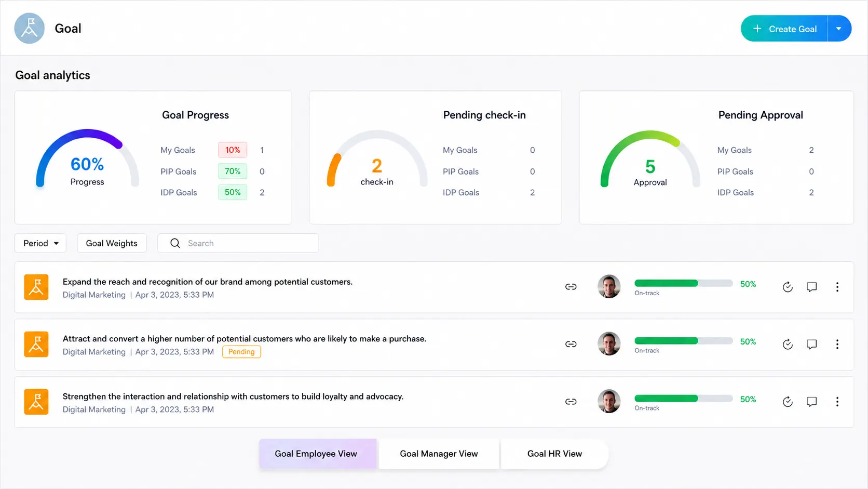
Task: Click the 10% My Goals badge
Action: pos(233,150)
